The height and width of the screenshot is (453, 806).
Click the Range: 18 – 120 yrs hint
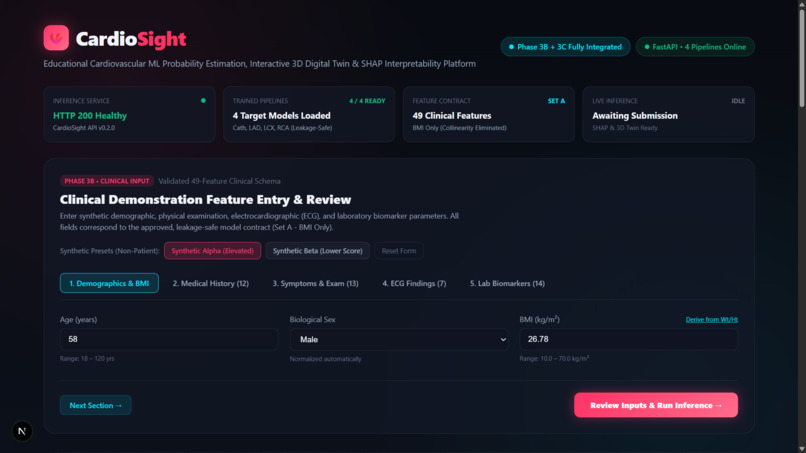[x=87, y=358]
